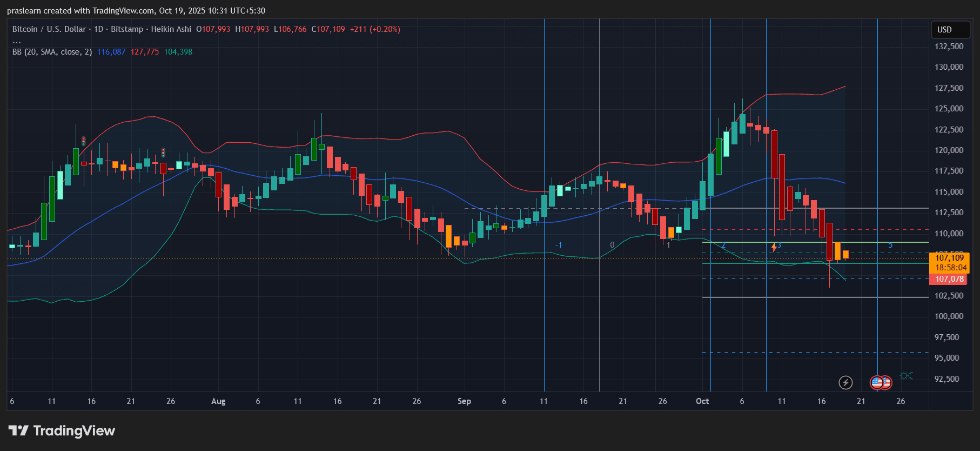980x451 pixels.
Task: Expand the collapsed legend three-dots row
Action: [17, 41]
